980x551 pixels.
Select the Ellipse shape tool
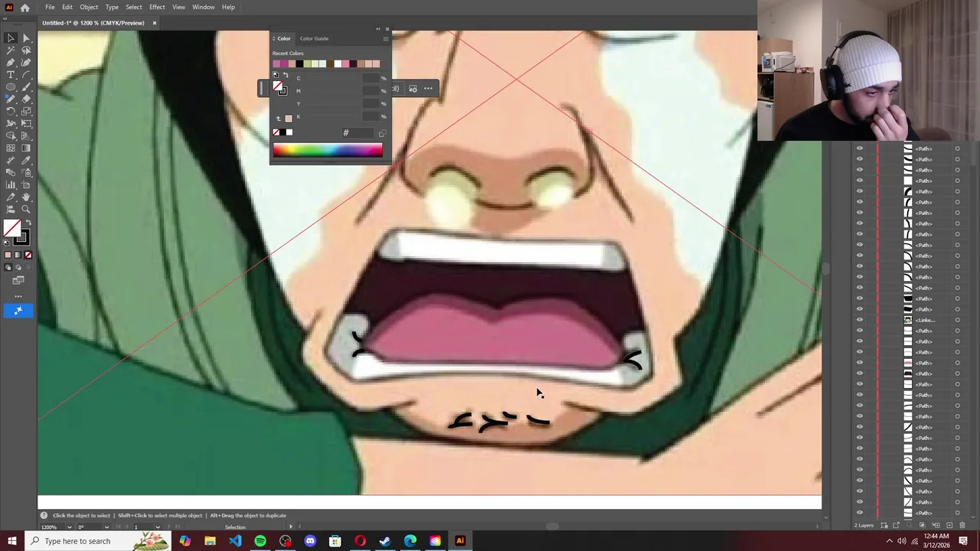coord(11,86)
